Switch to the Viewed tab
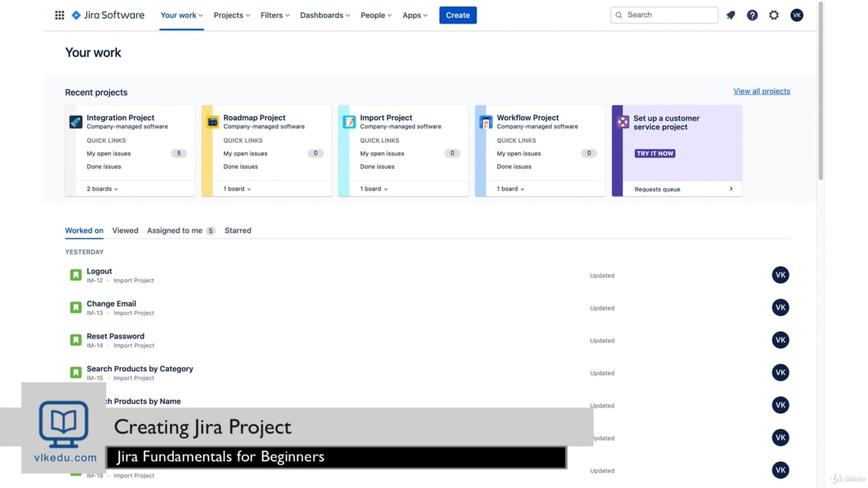Viewport: 868px width, 488px height. [125, 230]
